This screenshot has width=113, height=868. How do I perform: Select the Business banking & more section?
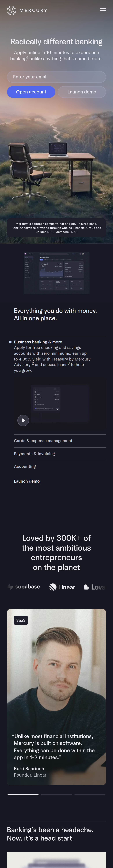[38, 342]
